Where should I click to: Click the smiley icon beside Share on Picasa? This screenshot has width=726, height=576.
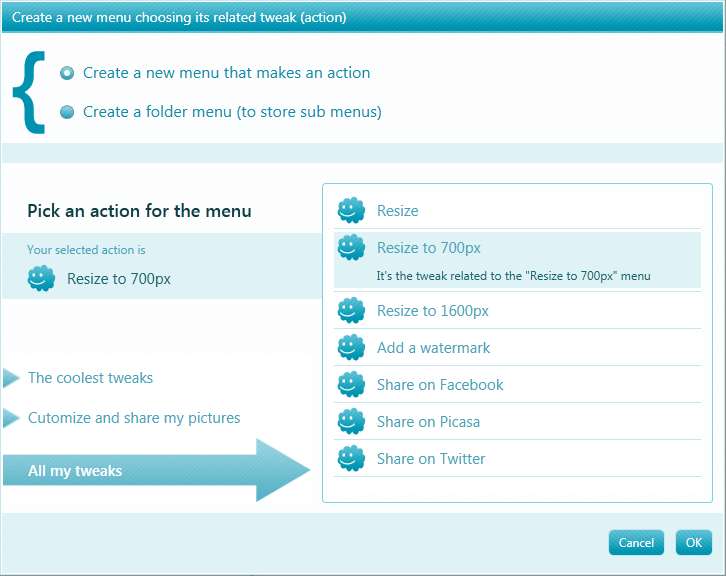[x=351, y=421]
